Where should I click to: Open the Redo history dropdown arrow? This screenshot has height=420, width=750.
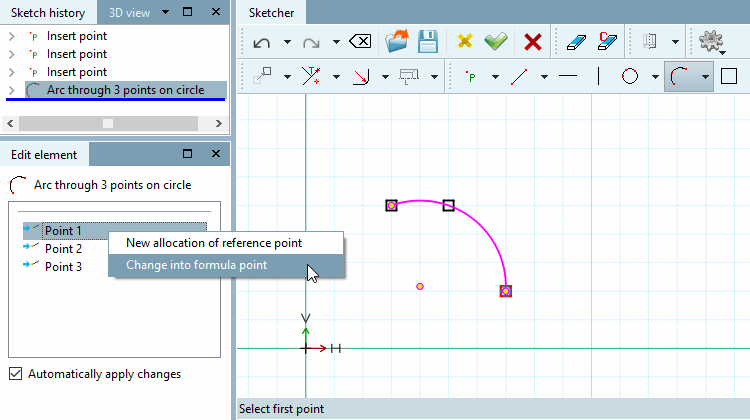336,42
